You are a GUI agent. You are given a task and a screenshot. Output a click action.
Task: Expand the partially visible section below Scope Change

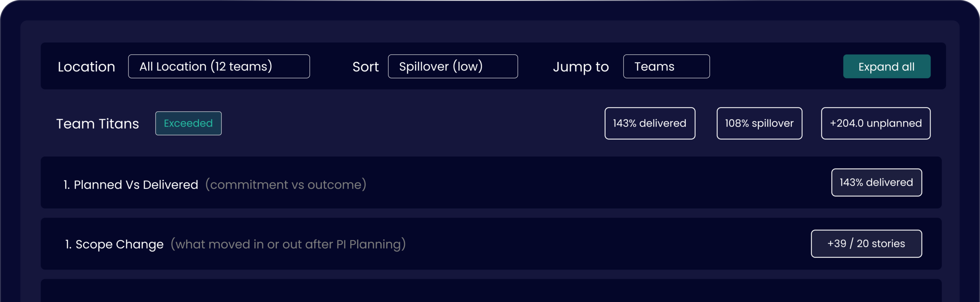point(491,291)
